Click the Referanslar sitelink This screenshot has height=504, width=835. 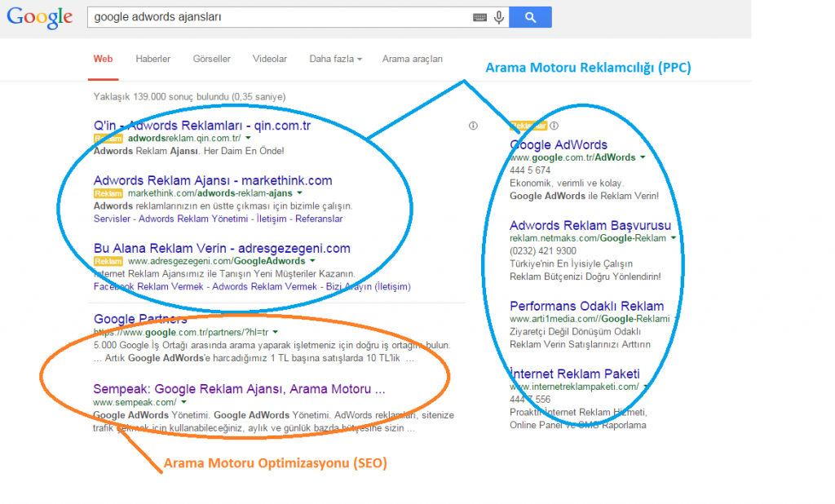[x=319, y=219]
